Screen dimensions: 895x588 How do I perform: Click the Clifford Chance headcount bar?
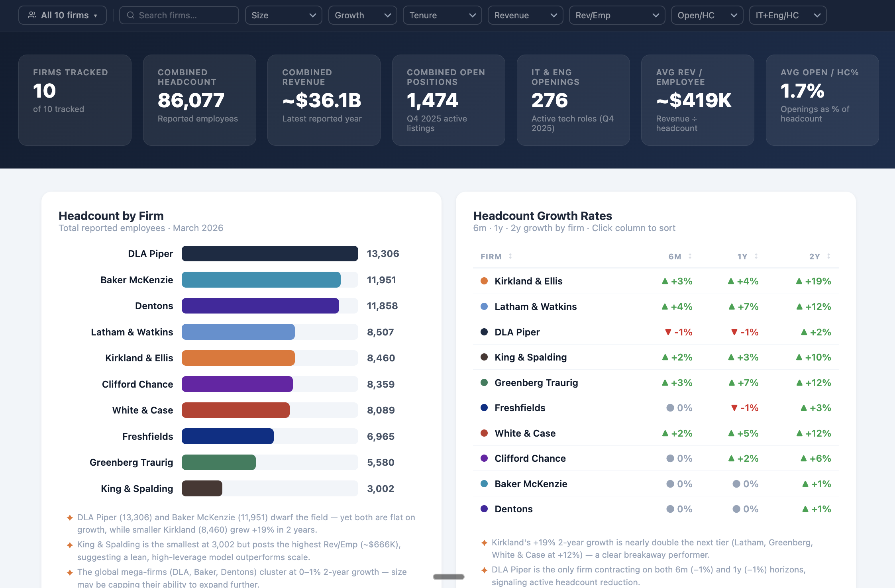(x=237, y=384)
